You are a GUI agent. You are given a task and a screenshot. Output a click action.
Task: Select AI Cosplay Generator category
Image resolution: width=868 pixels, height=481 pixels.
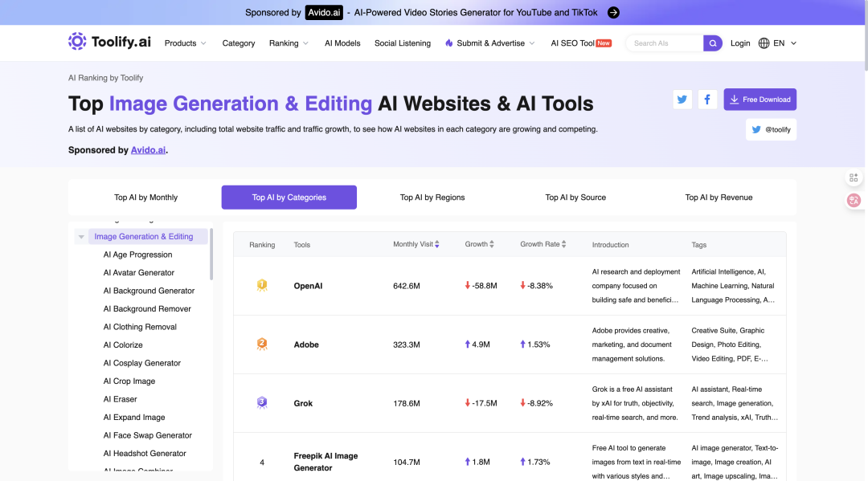point(141,363)
